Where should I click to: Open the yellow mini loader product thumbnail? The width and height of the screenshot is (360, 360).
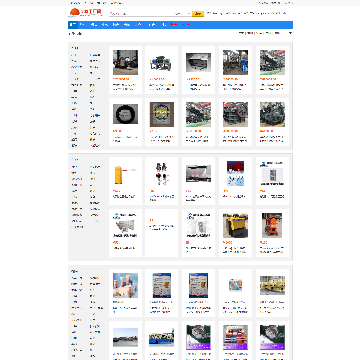(x=235, y=226)
